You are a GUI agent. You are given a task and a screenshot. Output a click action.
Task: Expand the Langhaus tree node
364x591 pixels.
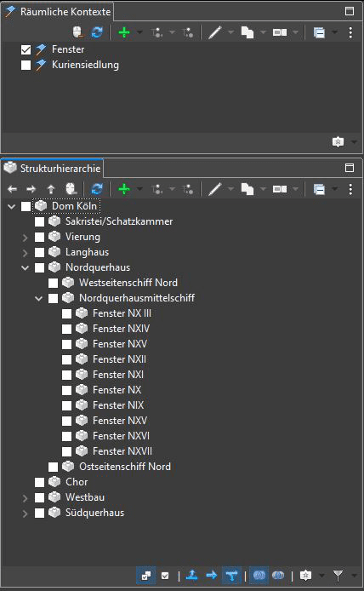(26, 252)
